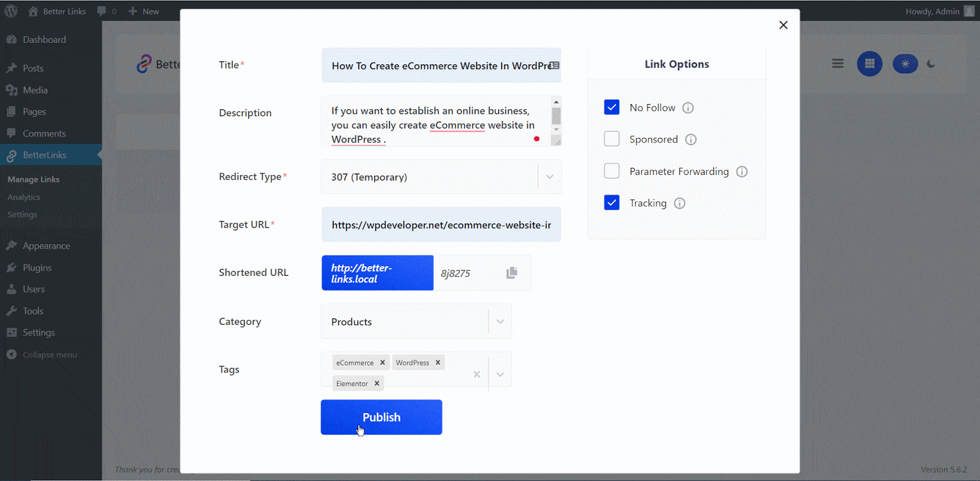
Task: Open Tools in the sidebar
Action: click(x=51, y=311)
